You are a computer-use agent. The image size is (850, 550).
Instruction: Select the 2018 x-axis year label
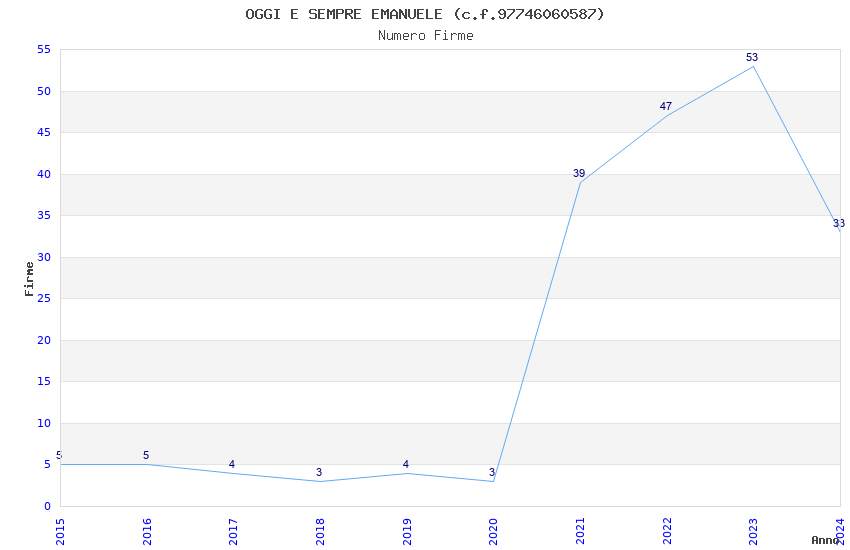[x=320, y=532]
